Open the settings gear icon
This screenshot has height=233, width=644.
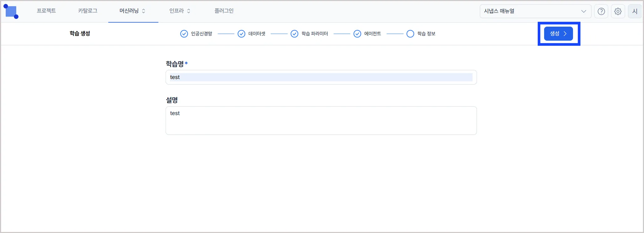click(618, 11)
